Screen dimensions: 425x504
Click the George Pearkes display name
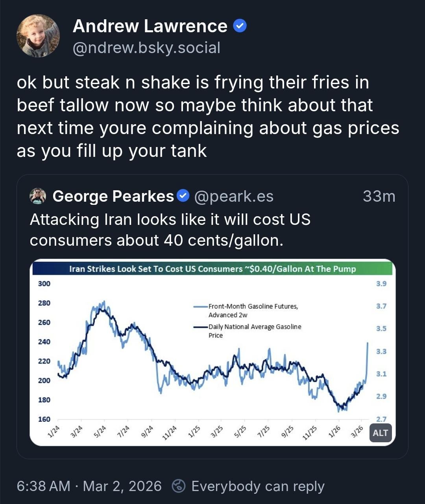(113, 196)
